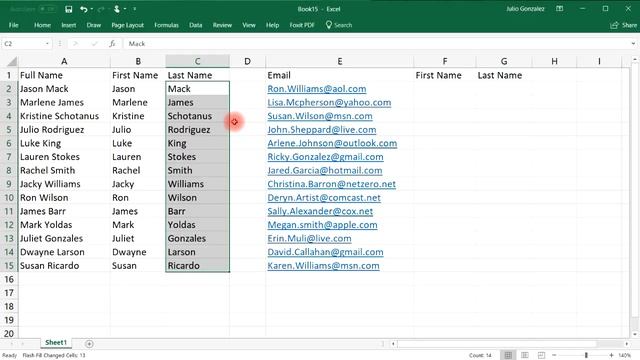The height and width of the screenshot is (360, 640).
Task: Click the Insert Function fx icon
Action: (x=112, y=44)
